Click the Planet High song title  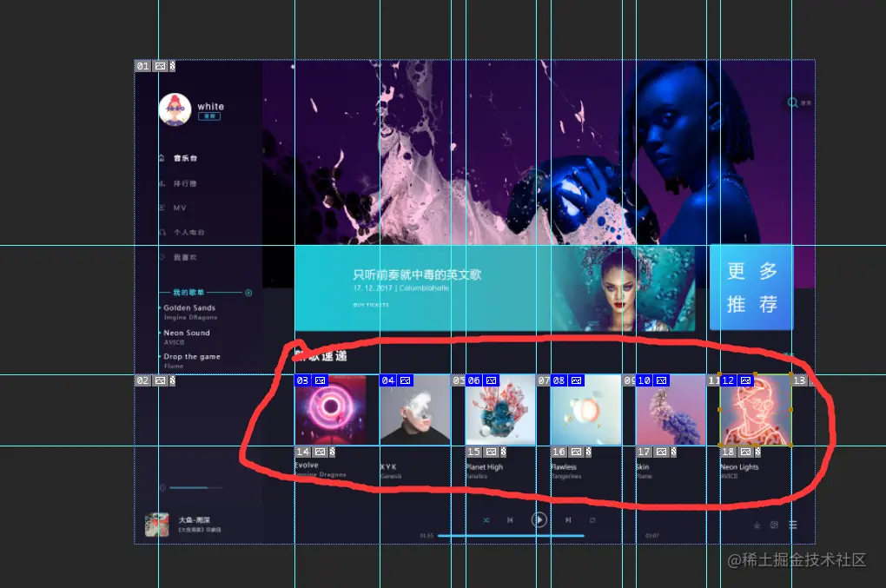click(x=484, y=467)
